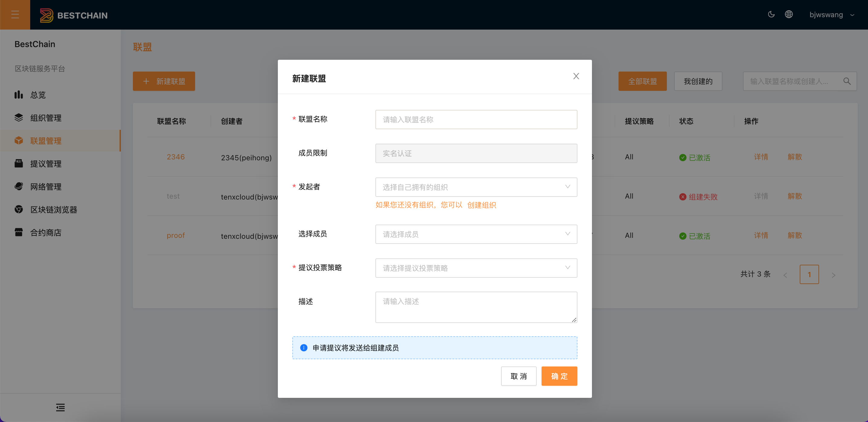Click the 创建者 column header

[231, 121]
